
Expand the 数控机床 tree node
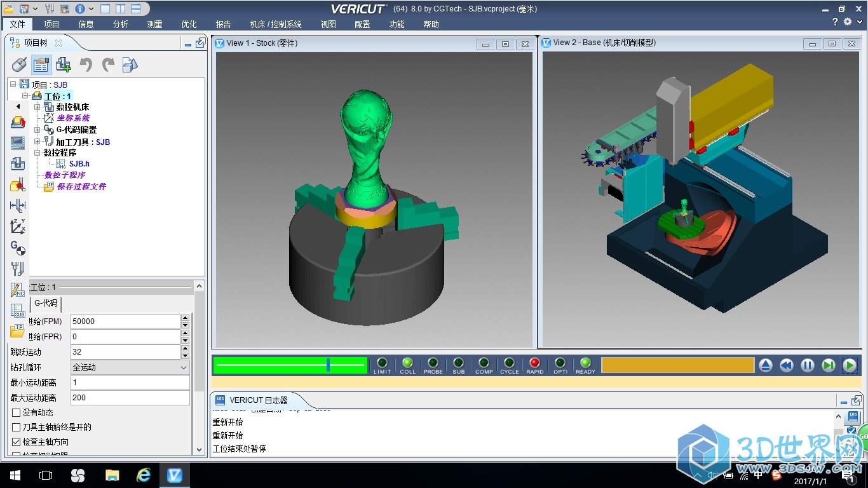pyautogui.click(x=37, y=107)
